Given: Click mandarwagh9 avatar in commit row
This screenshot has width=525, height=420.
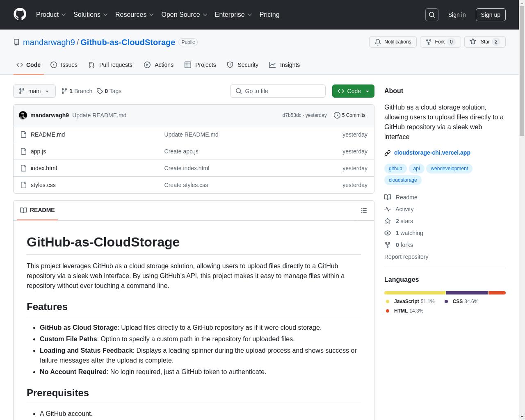Looking at the screenshot, I should [x=23, y=115].
